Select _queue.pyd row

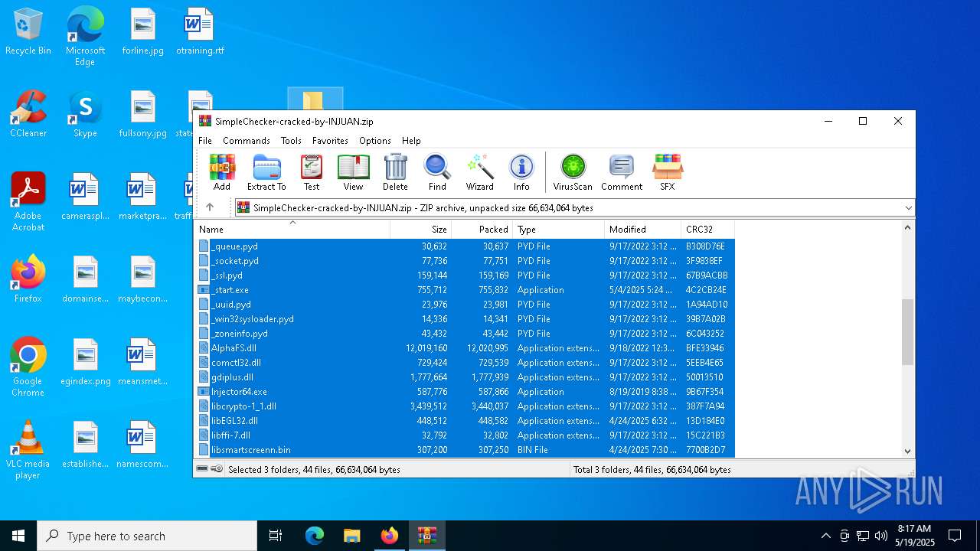(x=465, y=246)
